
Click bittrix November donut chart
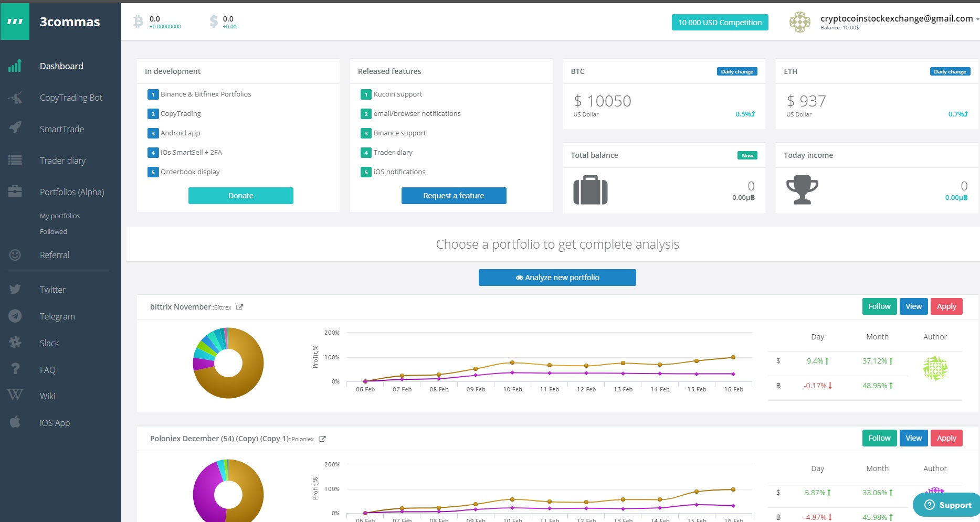(228, 363)
